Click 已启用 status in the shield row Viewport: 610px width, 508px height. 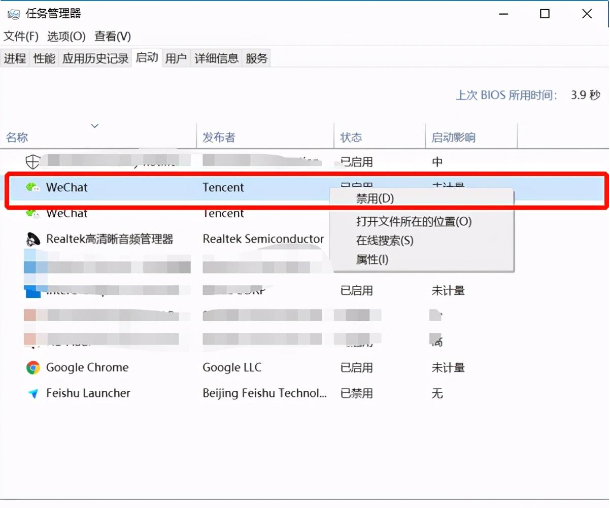(356, 162)
